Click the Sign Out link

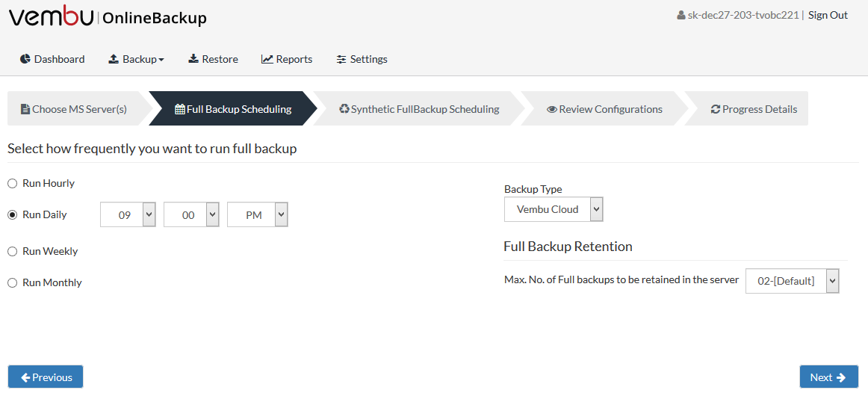point(828,15)
